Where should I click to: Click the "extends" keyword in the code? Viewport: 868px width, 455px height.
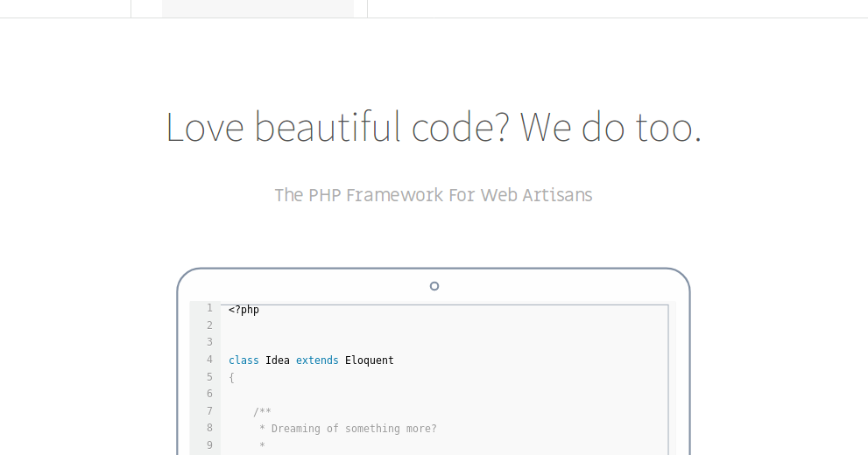pyautogui.click(x=317, y=360)
